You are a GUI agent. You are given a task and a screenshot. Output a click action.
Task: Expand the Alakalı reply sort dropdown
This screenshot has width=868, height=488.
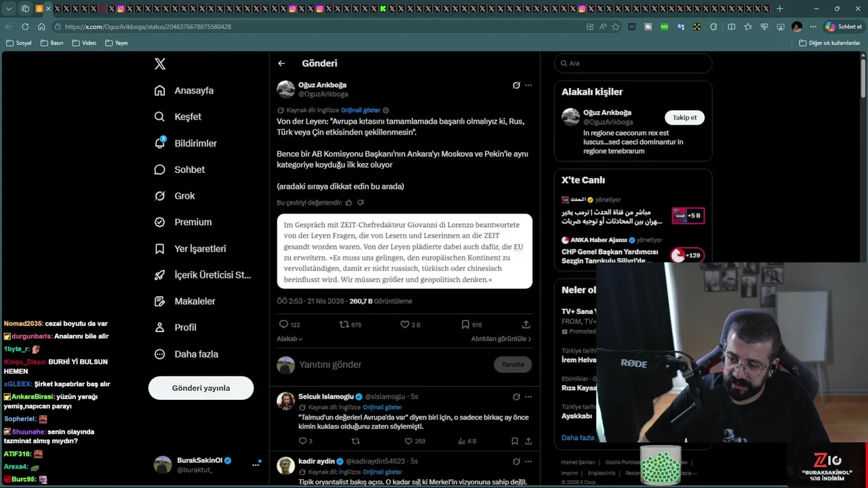click(290, 339)
